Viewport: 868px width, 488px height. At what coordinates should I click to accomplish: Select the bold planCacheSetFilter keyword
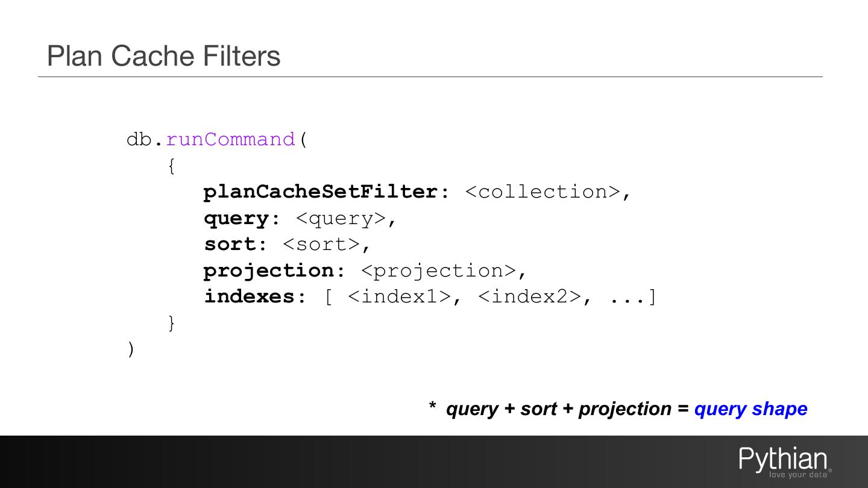[321, 192]
